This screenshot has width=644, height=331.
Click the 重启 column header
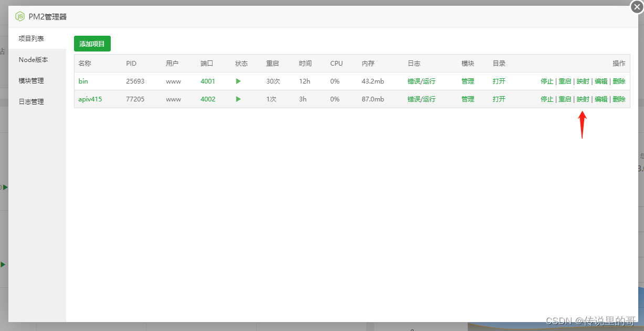[x=272, y=64]
